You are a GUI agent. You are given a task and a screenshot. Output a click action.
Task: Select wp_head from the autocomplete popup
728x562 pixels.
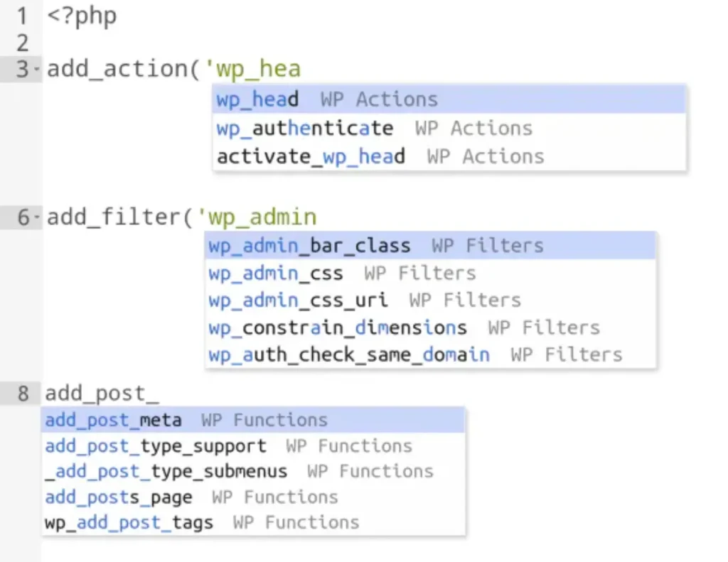(257, 99)
